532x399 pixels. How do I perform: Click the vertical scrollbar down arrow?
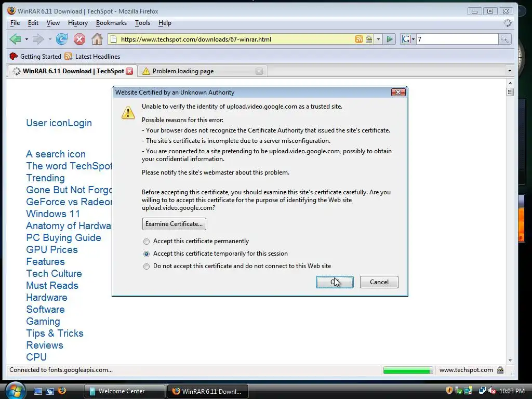point(510,361)
